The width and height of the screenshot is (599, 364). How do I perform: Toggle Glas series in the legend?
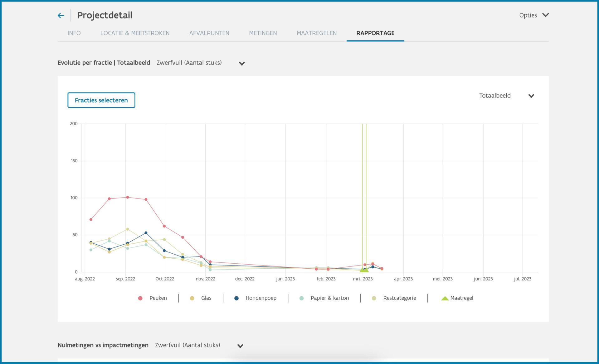(201, 298)
